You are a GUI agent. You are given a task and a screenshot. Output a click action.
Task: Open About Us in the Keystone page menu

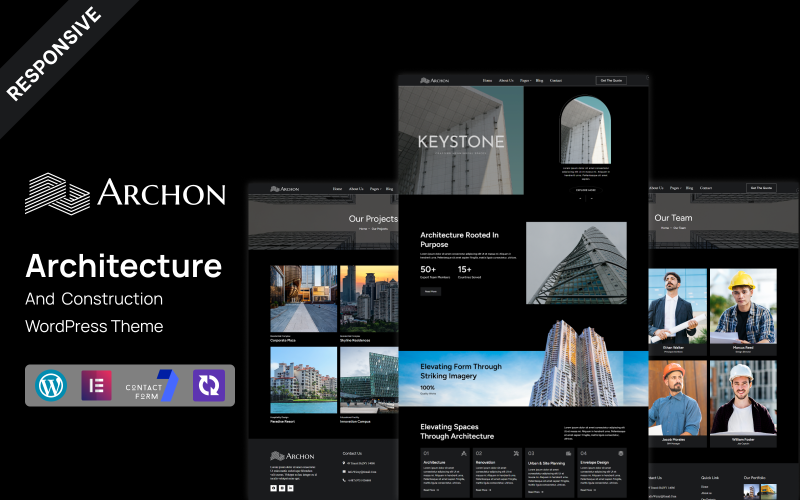pos(504,80)
